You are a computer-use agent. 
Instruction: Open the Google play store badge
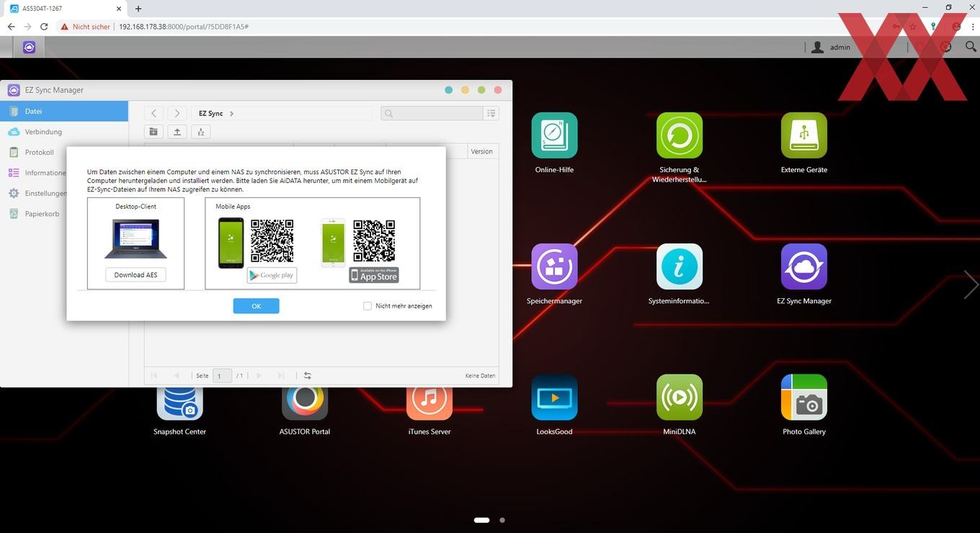click(x=272, y=275)
